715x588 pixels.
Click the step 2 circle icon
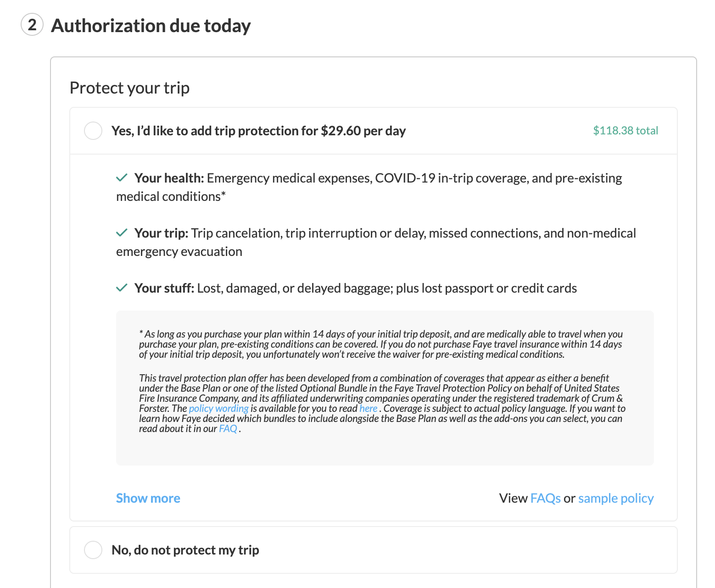[32, 25]
